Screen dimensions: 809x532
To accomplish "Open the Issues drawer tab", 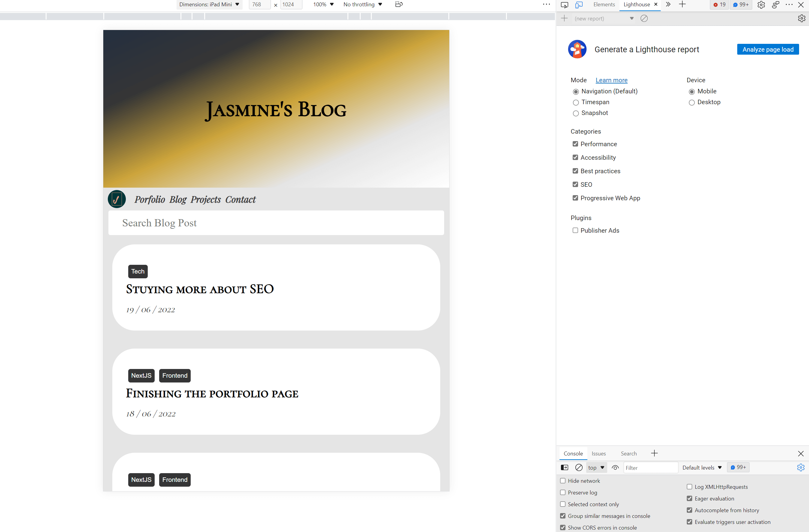I will [598, 453].
